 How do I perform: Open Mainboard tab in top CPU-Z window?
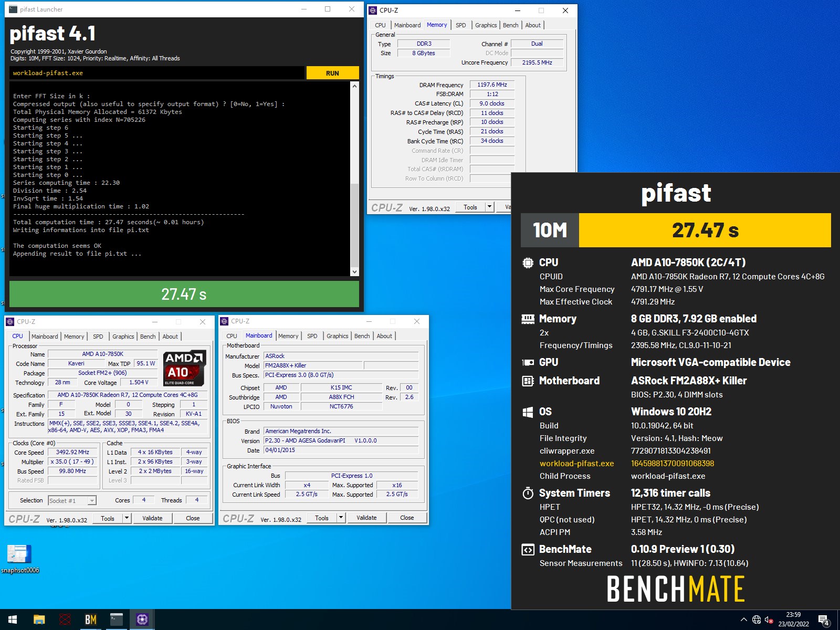coord(407,25)
